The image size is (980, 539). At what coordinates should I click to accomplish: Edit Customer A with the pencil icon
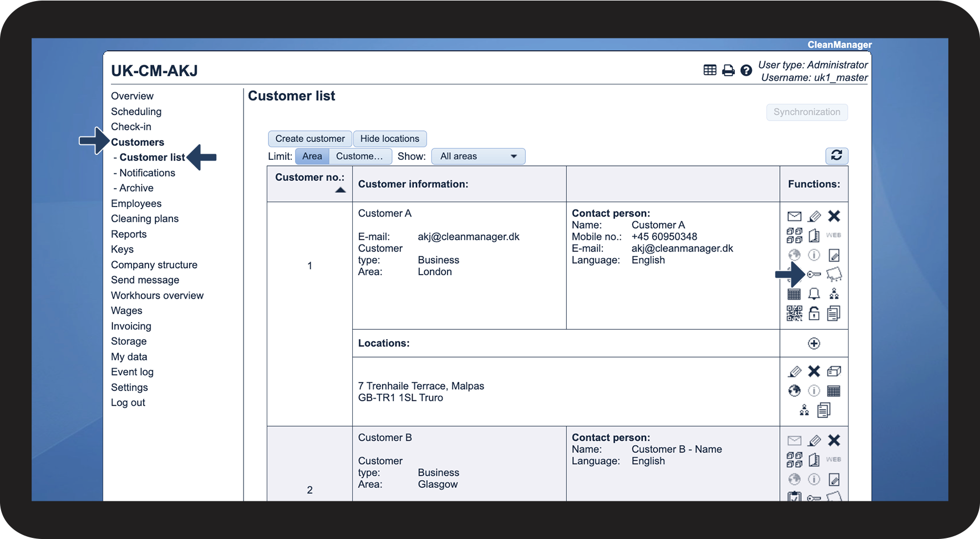[x=814, y=216]
